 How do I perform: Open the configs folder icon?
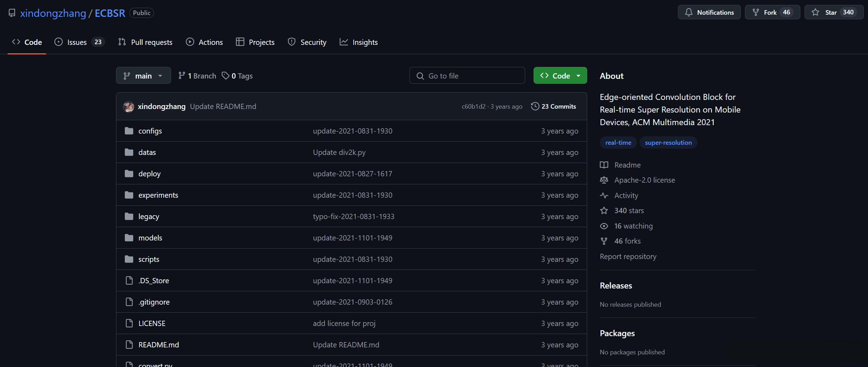click(129, 131)
